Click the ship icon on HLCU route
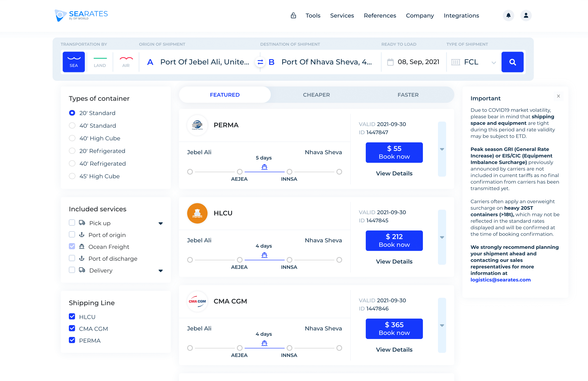The height and width of the screenshot is (381, 588). [x=264, y=255]
